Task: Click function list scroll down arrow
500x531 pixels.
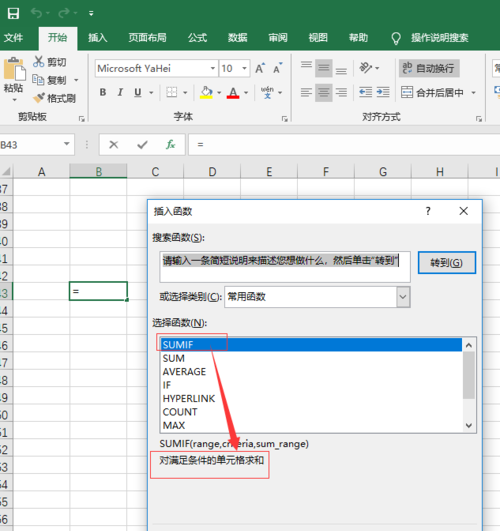Action: [469, 425]
